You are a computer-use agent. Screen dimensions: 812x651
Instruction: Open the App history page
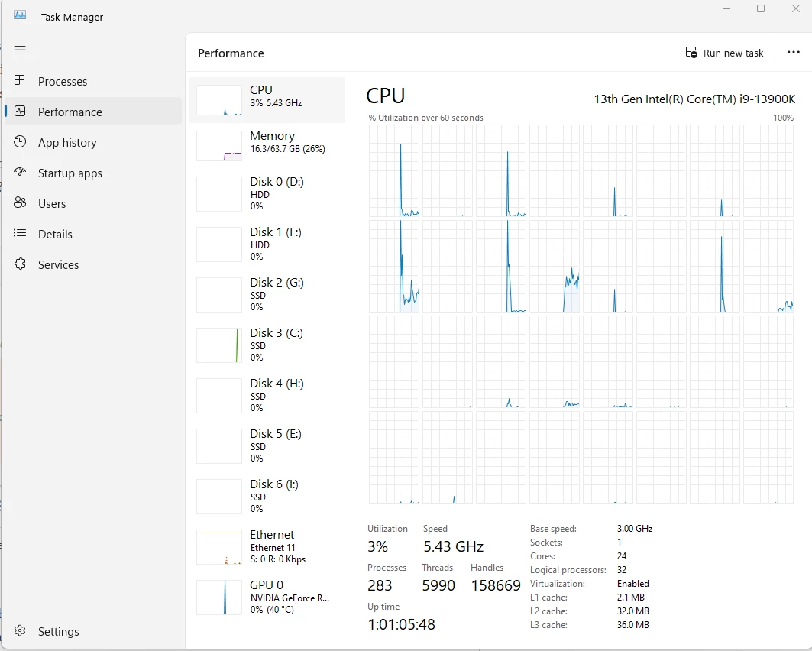(x=93, y=142)
